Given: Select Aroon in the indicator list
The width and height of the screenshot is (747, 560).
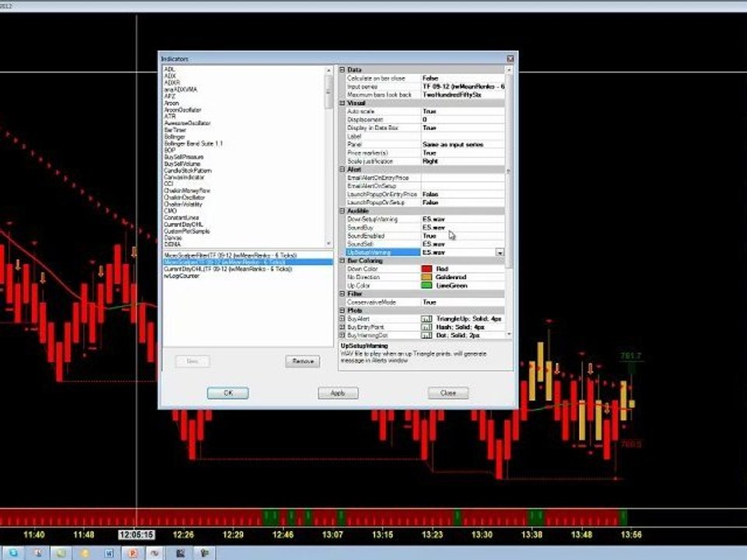Looking at the screenshot, I should pos(171,103).
